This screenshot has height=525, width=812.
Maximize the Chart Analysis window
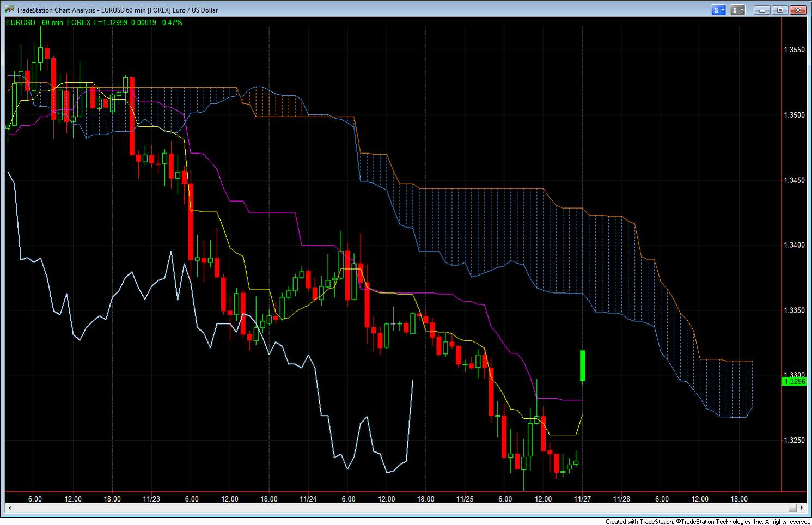(x=780, y=10)
